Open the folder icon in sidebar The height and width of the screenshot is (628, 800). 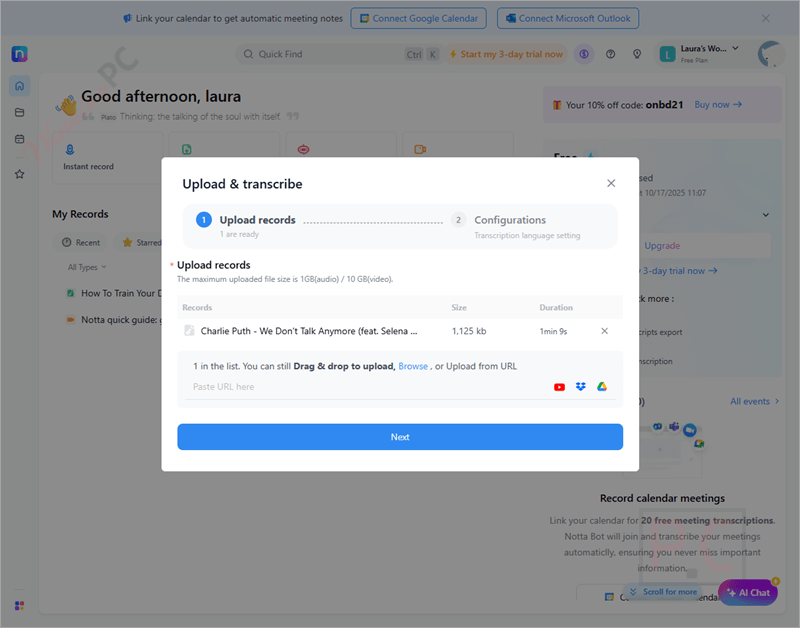19,112
